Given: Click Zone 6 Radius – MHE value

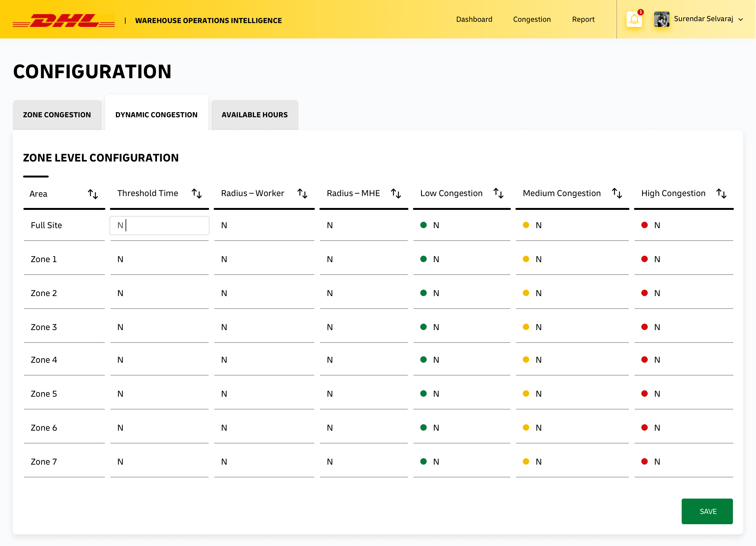Looking at the screenshot, I should [330, 428].
